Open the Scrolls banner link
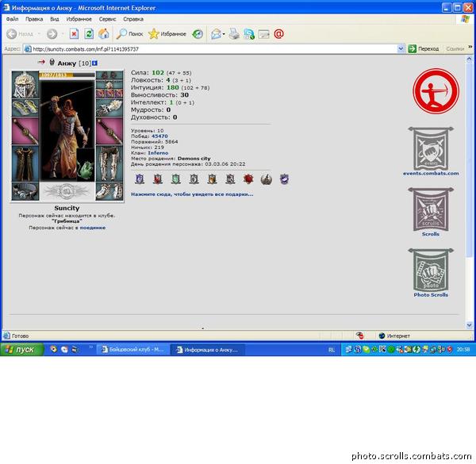Image resolution: width=476 pixels, height=464 pixels. [x=431, y=212]
